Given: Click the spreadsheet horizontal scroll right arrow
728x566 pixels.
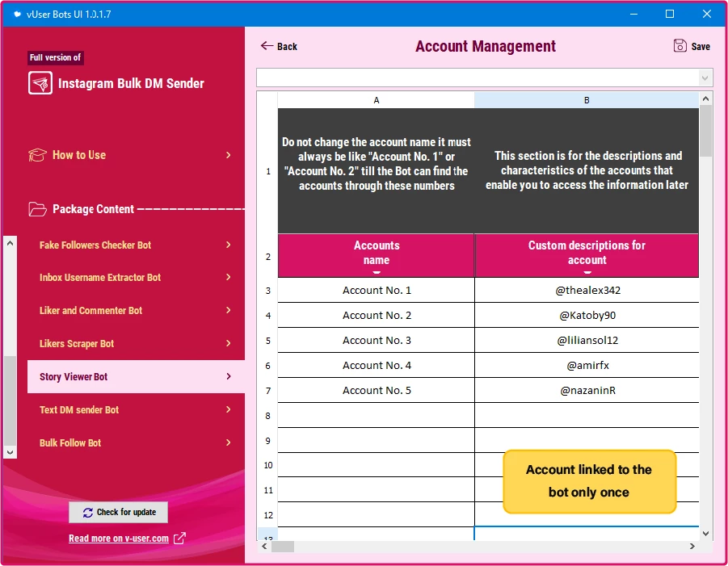Looking at the screenshot, I should [692, 547].
